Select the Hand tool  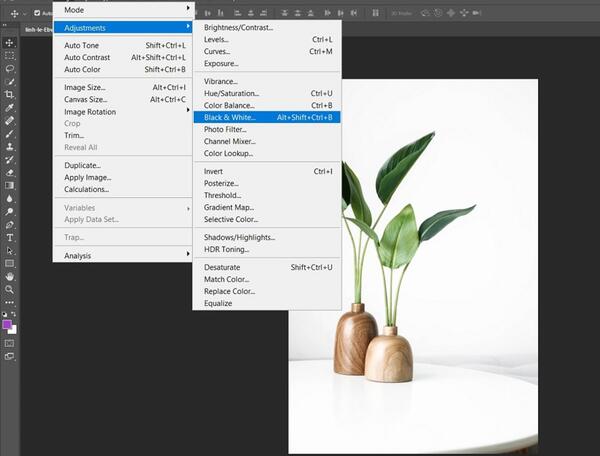(x=10, y=277)
